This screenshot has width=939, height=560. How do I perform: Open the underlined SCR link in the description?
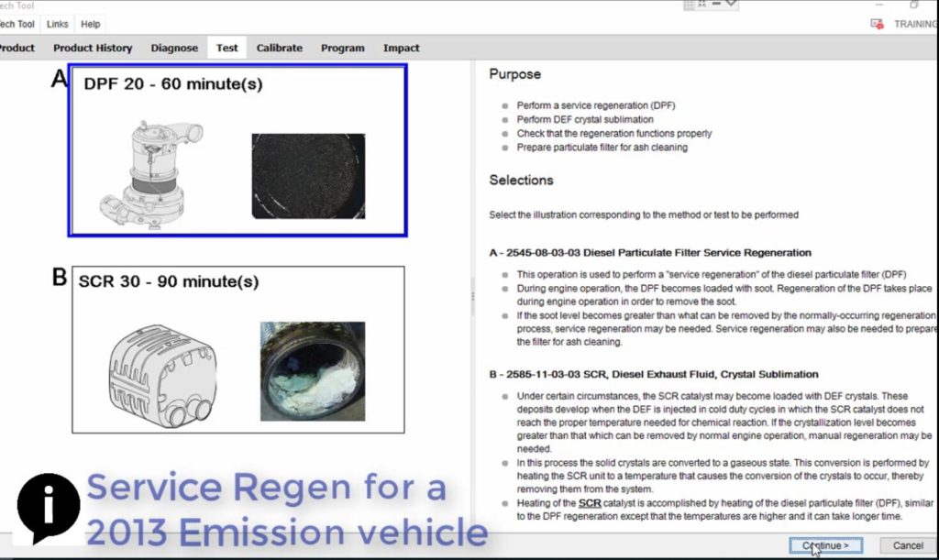pos(589,502)
